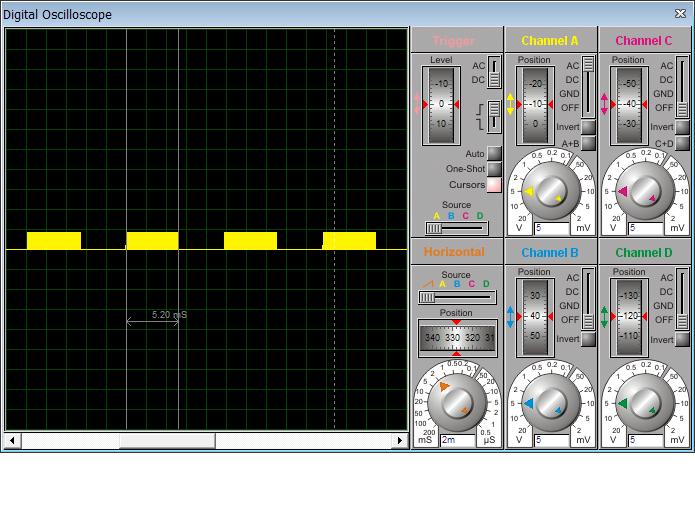The width and height of the screenshot is (695, 512).
Task: Toggle the Cursors button off
Action: [x=494, y=185]
